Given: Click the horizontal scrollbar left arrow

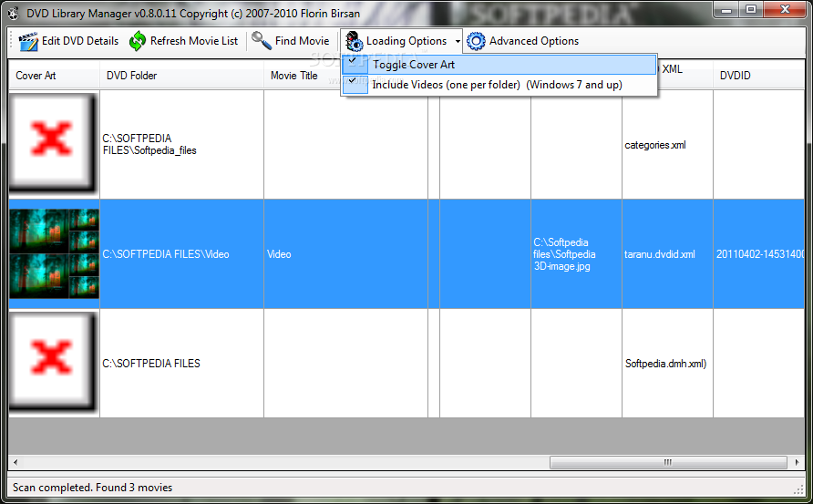Looking at the screenshot, I should [x=15, y=462].
